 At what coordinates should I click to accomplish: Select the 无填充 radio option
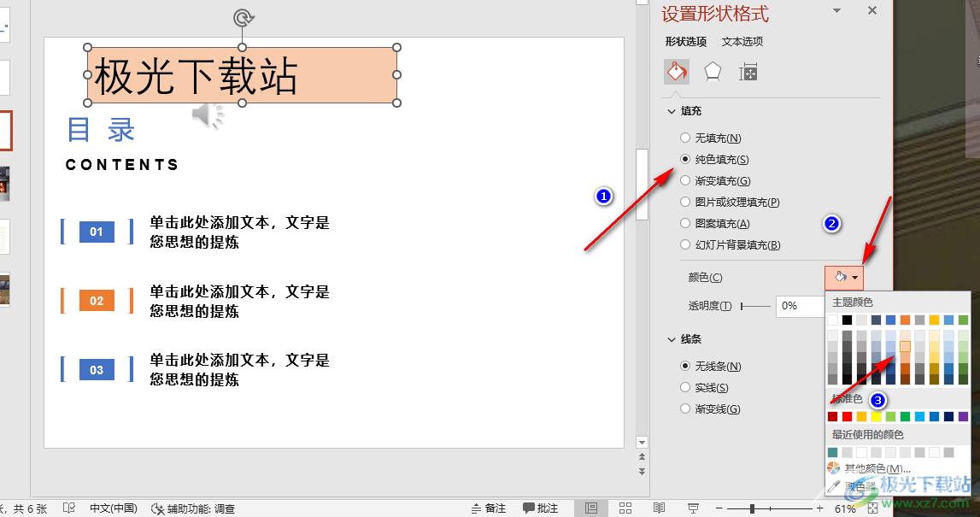coord(685,138)
